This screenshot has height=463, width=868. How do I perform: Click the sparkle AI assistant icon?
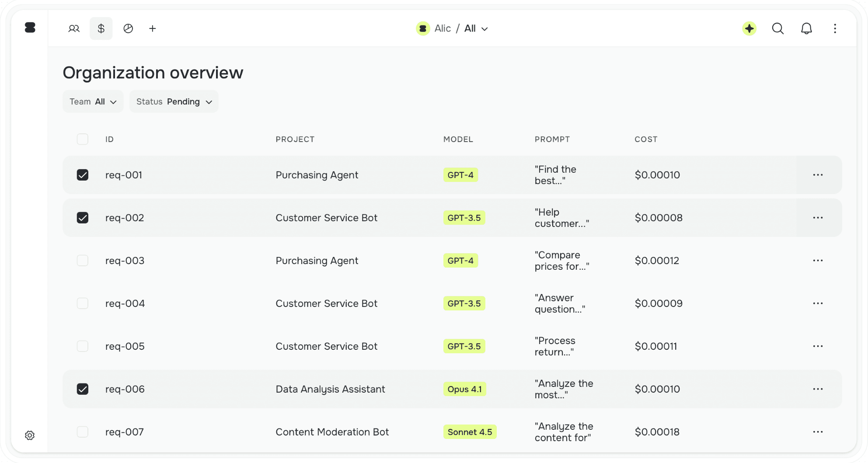pos(749,28)
